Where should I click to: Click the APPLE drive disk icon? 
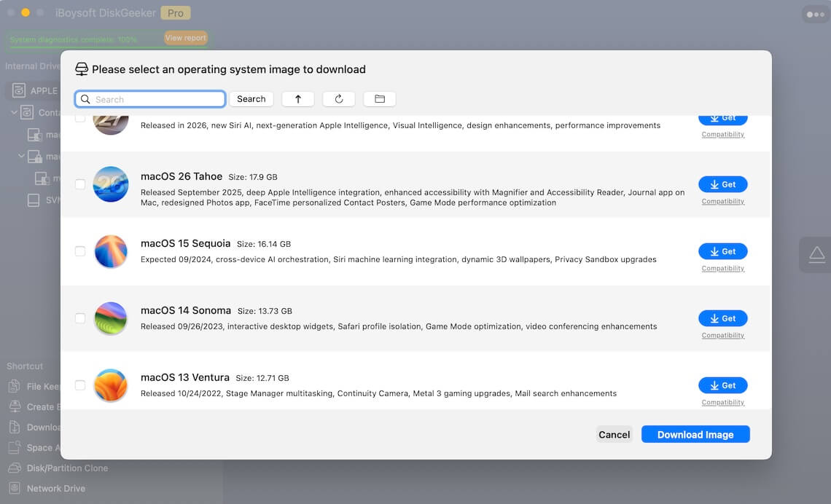(x=19, y=90)
